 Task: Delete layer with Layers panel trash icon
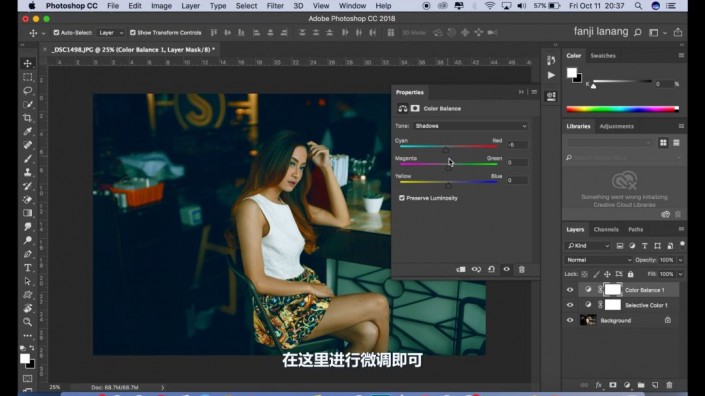tap(669, 385)
